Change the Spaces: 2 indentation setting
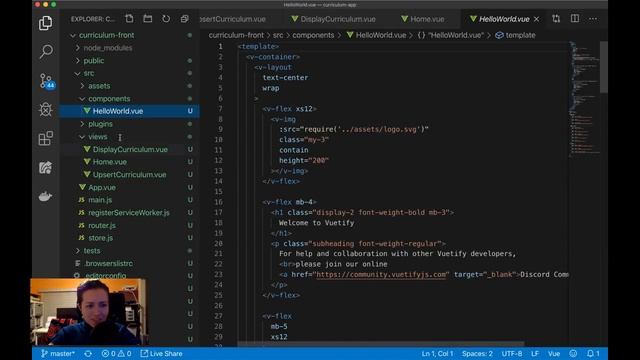This screenshot has height=360, width=640. (477, 354)
